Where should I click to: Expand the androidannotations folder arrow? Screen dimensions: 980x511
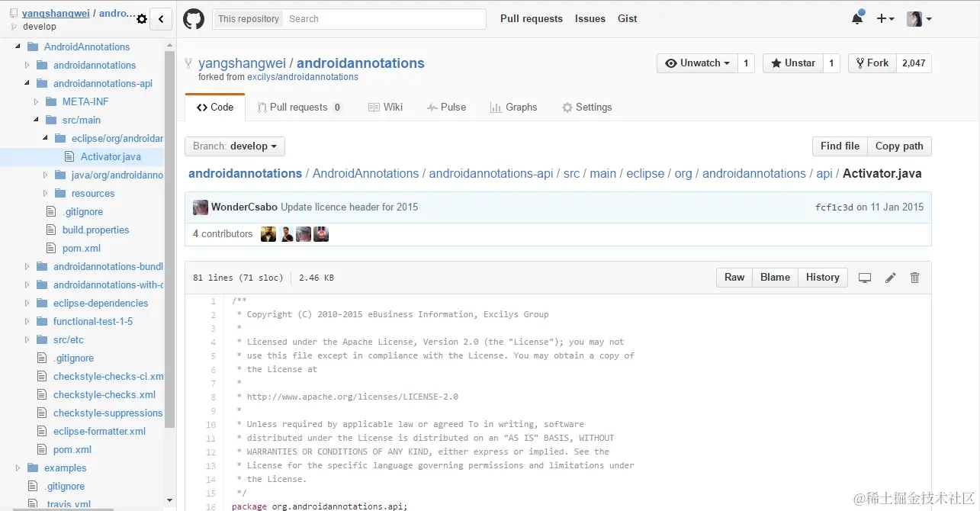click(x=27, y=66)
